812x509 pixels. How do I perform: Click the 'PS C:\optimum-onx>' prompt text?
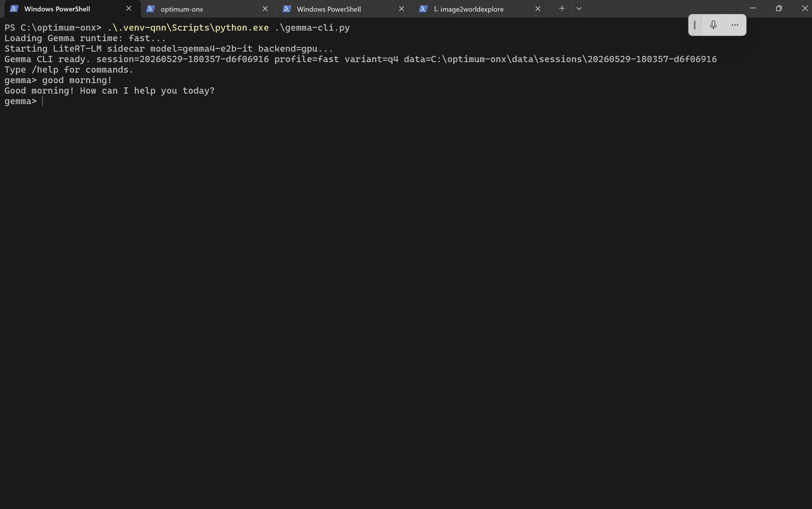pos(53,28)
